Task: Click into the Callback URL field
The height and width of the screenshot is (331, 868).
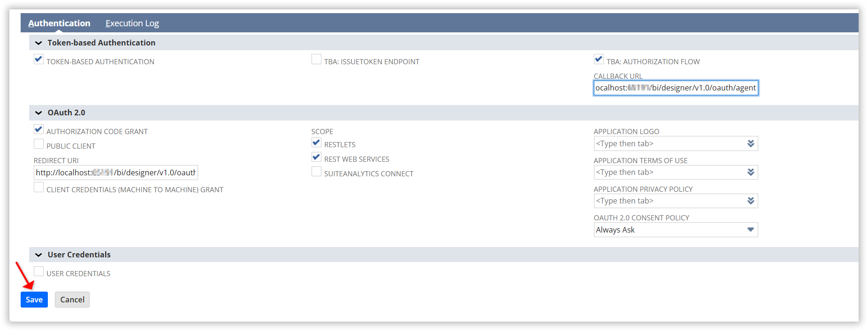Action: tap(676, 88)
